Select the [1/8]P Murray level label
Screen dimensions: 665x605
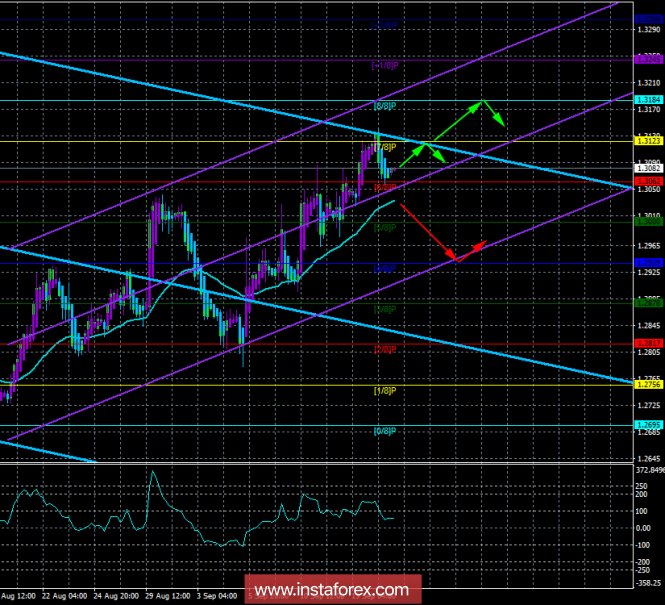(385, 390)
